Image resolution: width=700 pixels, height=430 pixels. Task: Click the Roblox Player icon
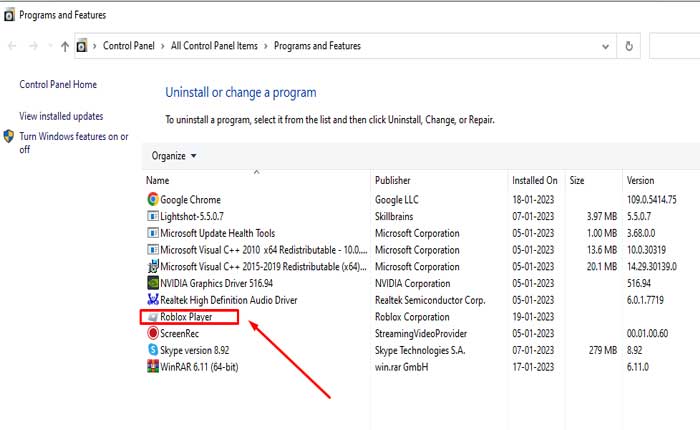click(153, 317)
